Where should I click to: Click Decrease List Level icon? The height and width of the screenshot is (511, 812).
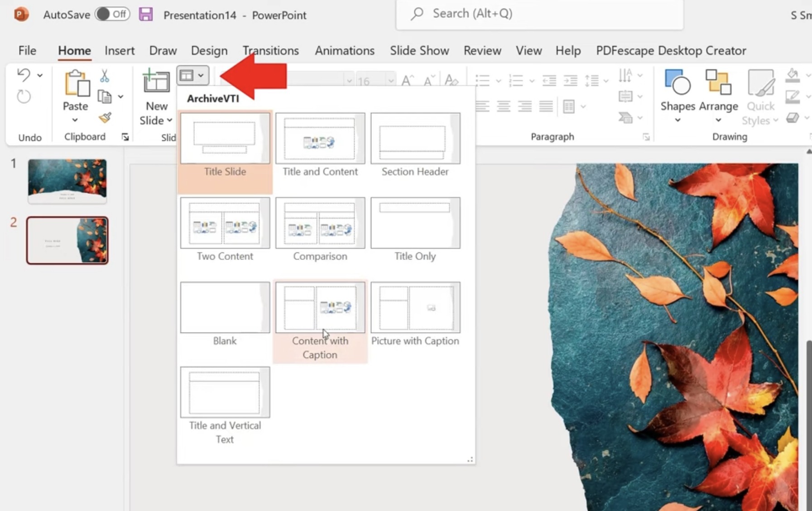click(x=549, y=81)
